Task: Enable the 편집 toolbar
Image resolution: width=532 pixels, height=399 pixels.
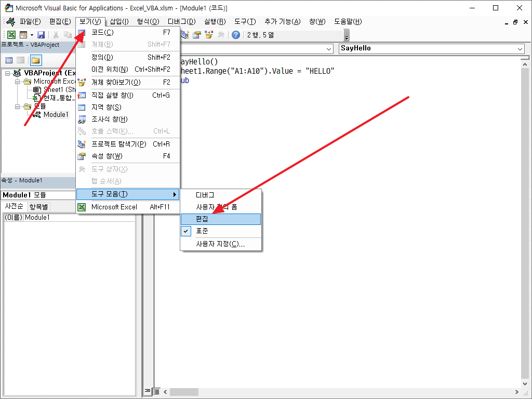Action: [220, 219]
